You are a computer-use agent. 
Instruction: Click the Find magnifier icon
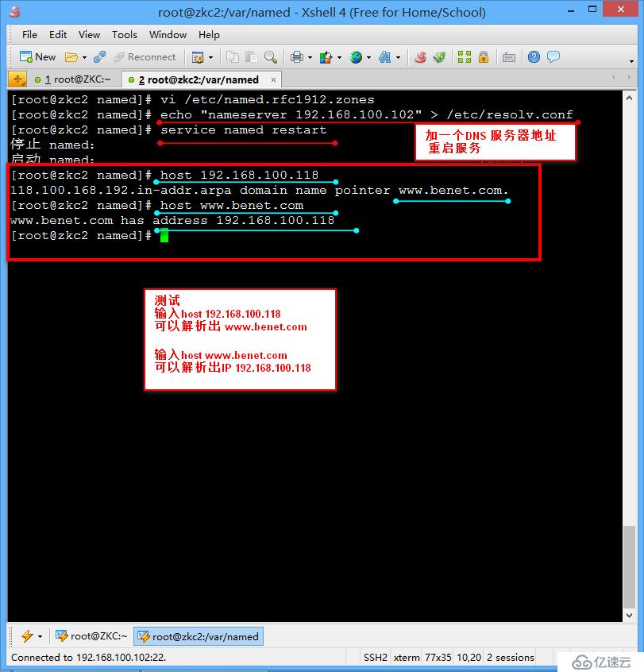tap(270, 57)
